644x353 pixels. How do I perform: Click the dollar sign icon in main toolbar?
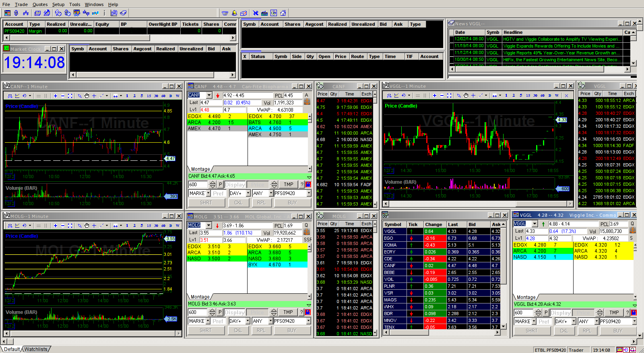point(16,13)
